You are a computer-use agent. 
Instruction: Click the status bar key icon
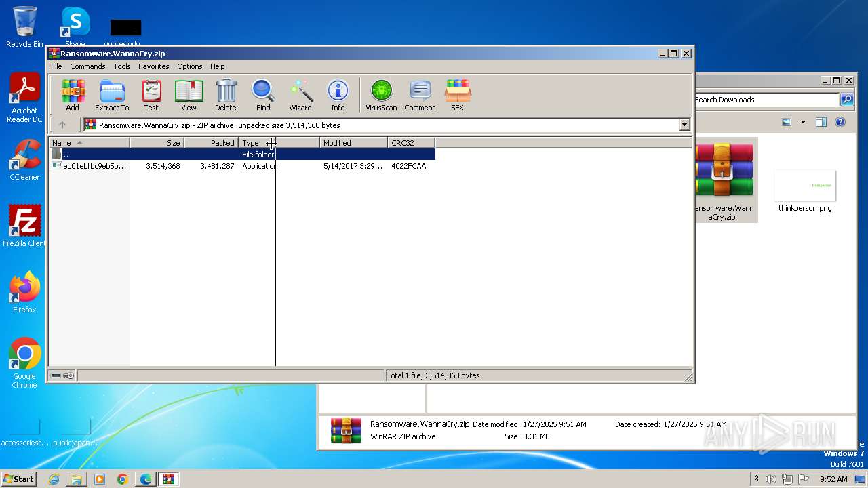click(x=68, y=375)
